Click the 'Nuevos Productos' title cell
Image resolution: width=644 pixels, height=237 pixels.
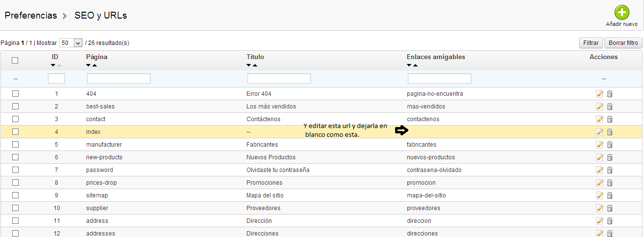(271, 157)
